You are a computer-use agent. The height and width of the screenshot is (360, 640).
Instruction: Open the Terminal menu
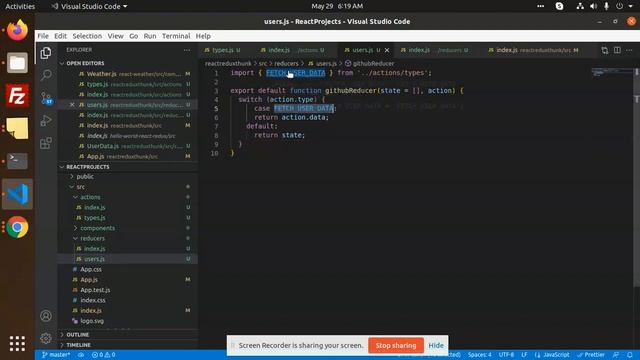click(176, 36)
